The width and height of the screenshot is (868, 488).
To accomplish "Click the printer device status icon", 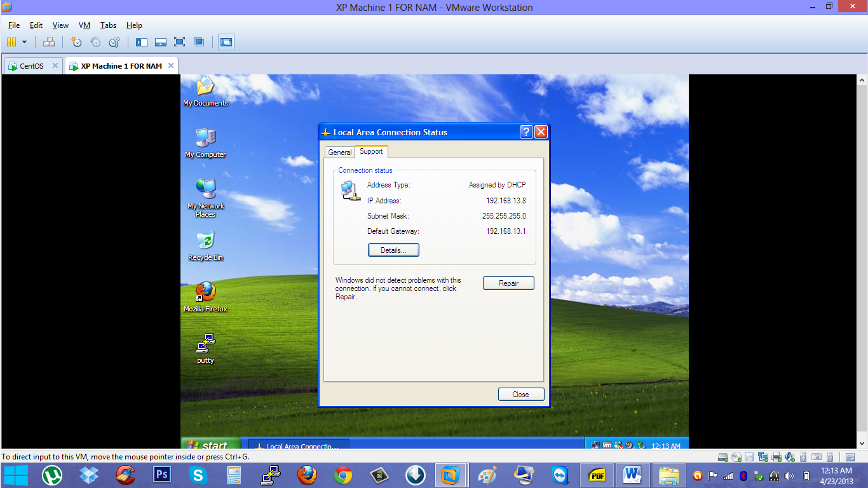I will [x=776, y=457].
